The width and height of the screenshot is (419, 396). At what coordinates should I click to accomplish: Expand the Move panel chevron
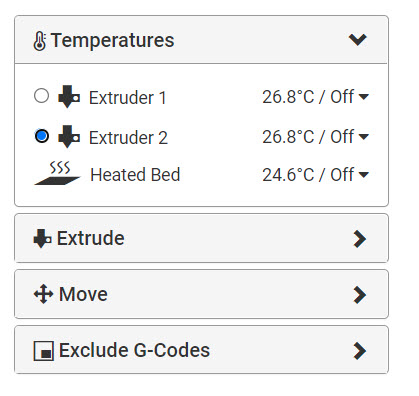pos(360,295)
